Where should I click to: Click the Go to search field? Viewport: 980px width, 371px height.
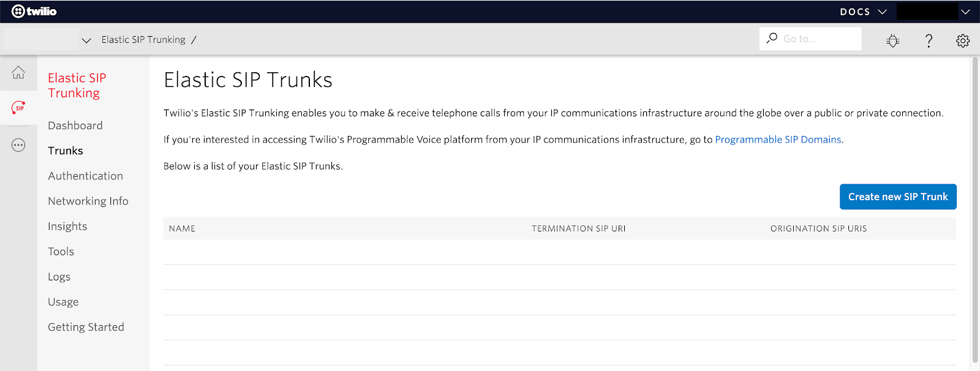[810, 39]
